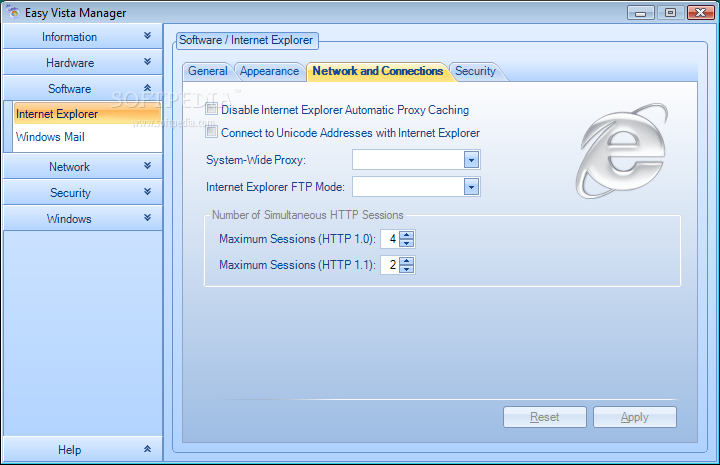
Task: Increase Maximum Sessions (HTTP 1.1) value
Action: pos(406,261)
